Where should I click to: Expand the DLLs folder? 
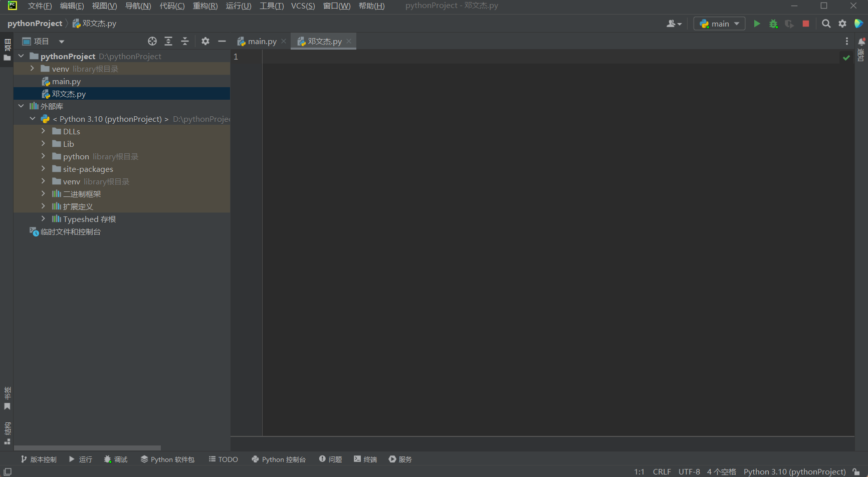click(44, 131)
